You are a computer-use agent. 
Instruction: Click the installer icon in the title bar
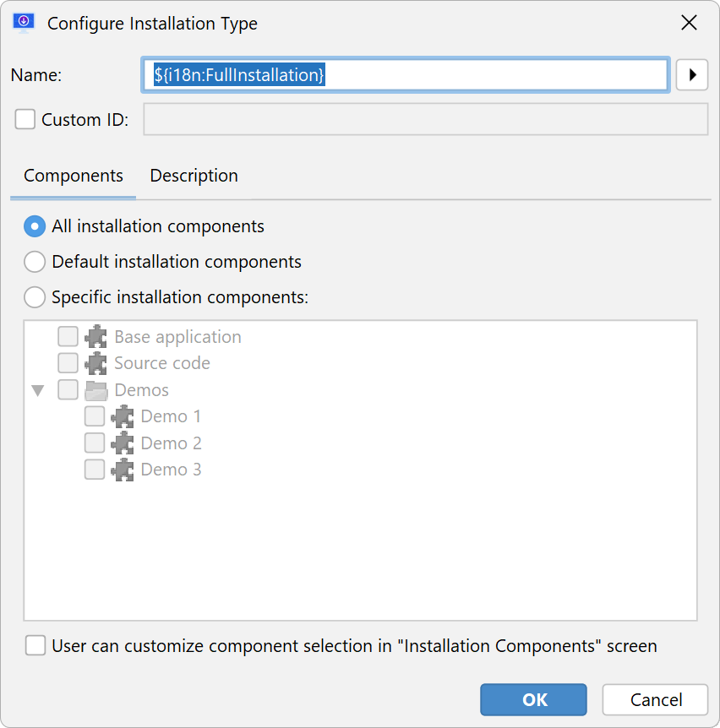click(x=24, y=23)
